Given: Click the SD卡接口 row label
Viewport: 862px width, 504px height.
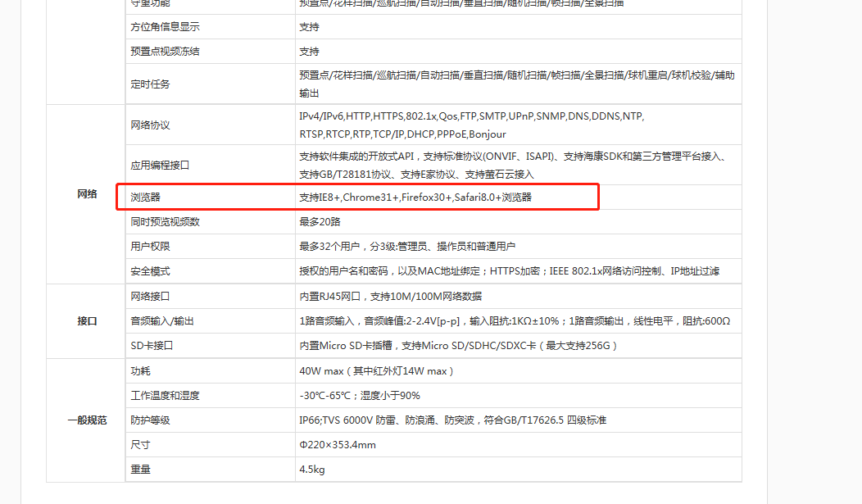Looking at the screenshot, I should coord(152,346).
